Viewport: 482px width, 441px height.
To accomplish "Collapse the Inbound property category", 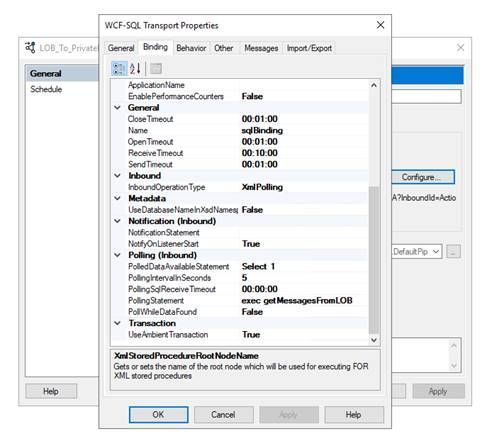I will click(118, 176).
